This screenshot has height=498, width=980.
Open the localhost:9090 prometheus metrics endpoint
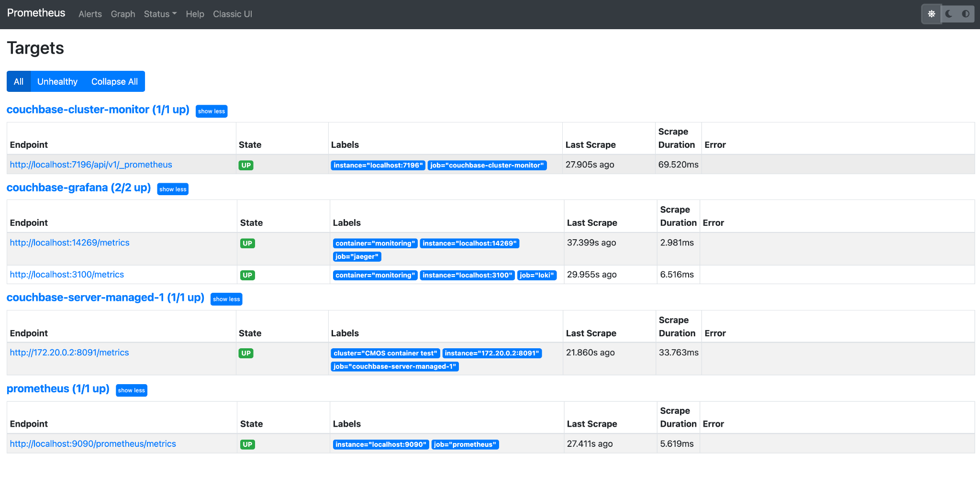tap(93, 444)
